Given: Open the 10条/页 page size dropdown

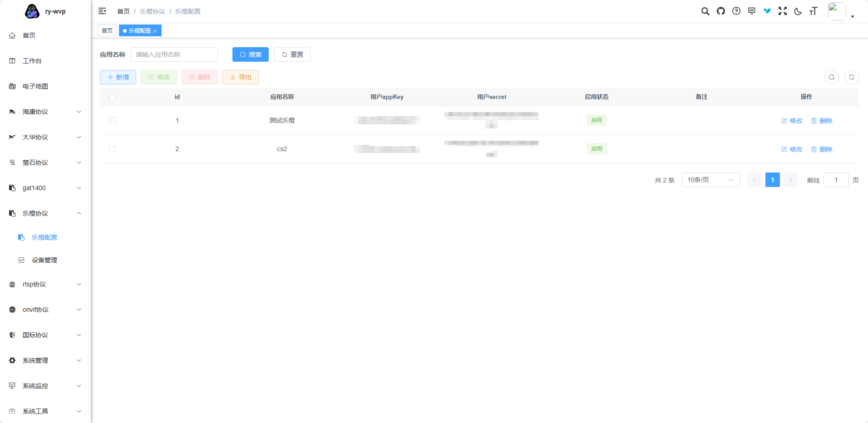Looking at the screenshot, I should (710, 180).
